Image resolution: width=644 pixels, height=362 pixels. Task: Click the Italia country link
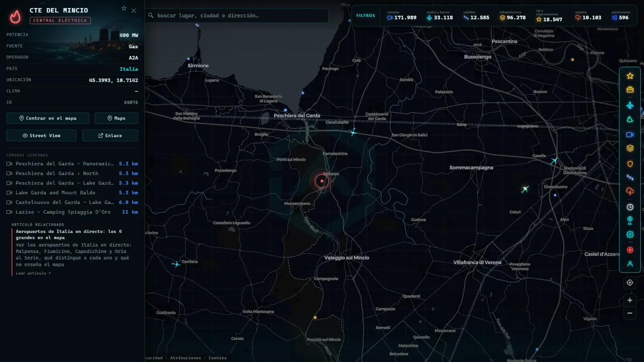(129, 69)
